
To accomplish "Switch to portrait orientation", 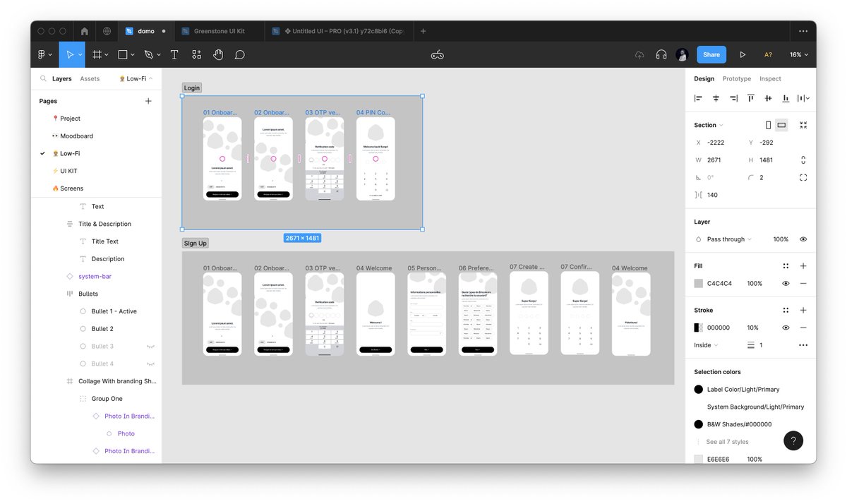I will click(769, 125).
